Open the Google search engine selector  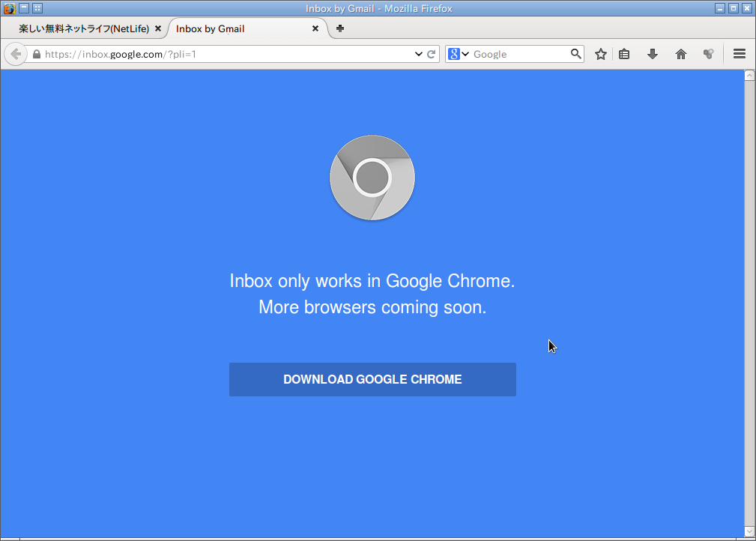point(458,54)
